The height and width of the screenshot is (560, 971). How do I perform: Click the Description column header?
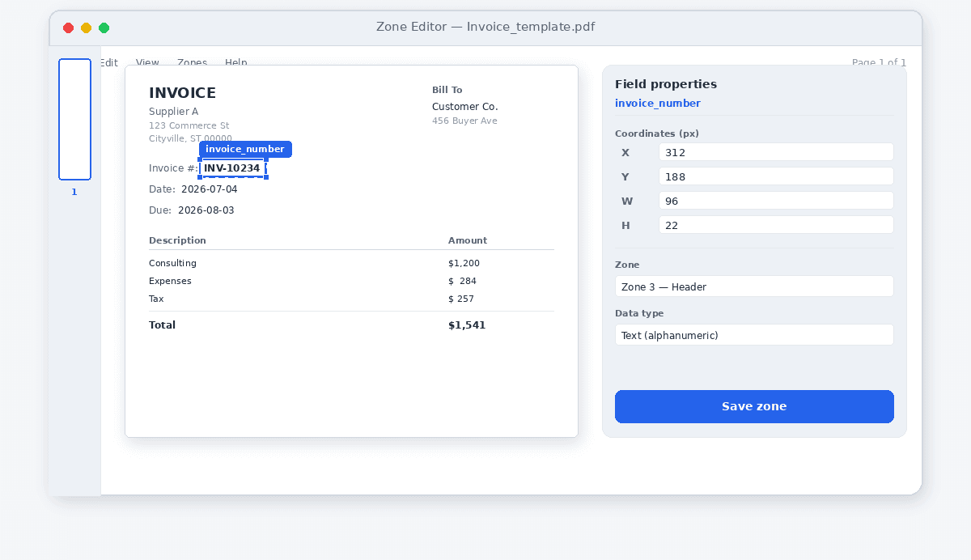click(x=177, y=240)
